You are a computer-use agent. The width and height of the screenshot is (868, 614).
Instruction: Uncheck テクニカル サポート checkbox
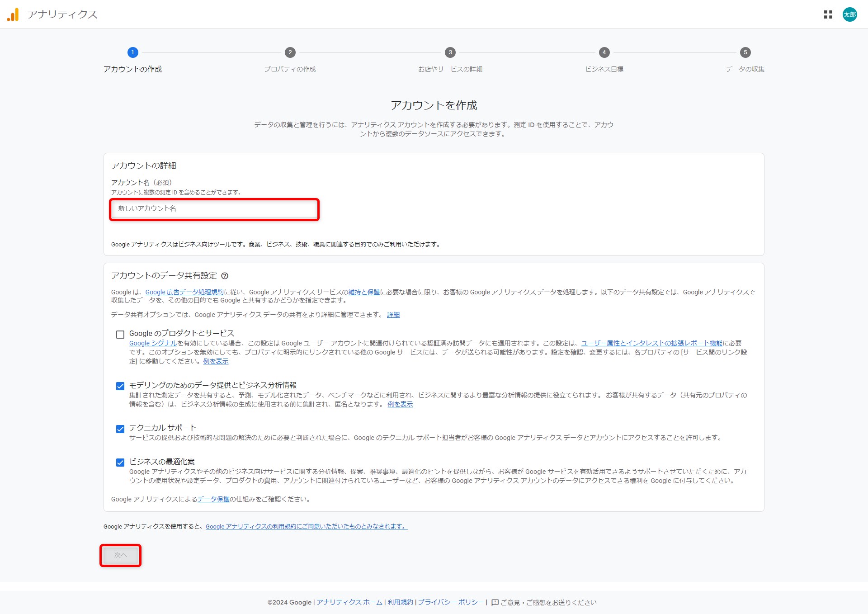120,429
